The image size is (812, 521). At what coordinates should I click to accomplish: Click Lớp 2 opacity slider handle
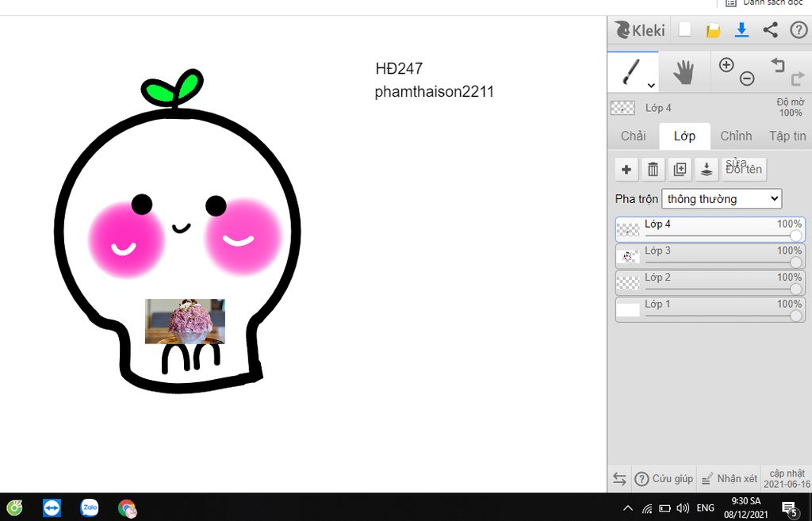click(796, 289)
